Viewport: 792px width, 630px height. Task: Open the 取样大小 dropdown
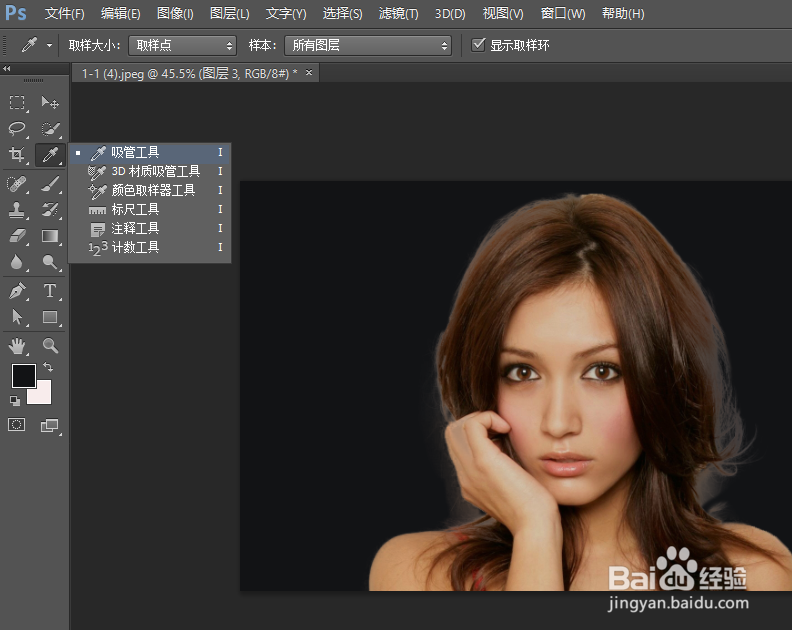[182, 45]
